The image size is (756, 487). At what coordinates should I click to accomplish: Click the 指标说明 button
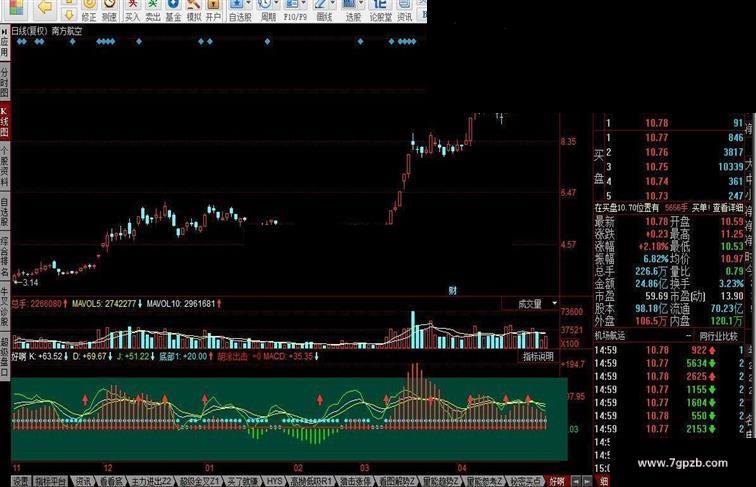(538, 356)
